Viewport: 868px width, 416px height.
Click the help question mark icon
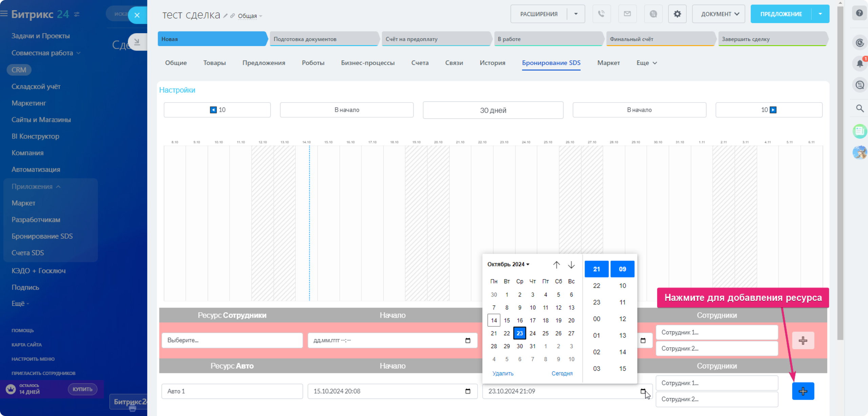click(x=859, y=13)
